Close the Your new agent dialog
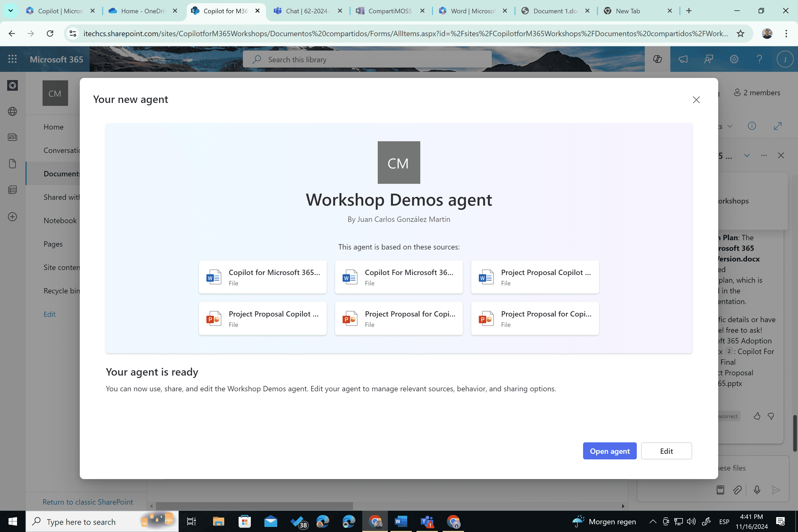Image resolution: width=798 pixels, height=532 pixels. pyautogui.click(x=696, y=100)
